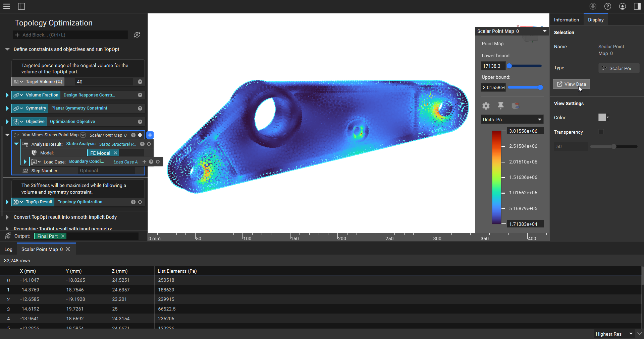Image resolution: width=644 pixels, height=339 pixels.
Task: Collapse the Von Mises Stress Point Map block
Action: tap(7, 135)
